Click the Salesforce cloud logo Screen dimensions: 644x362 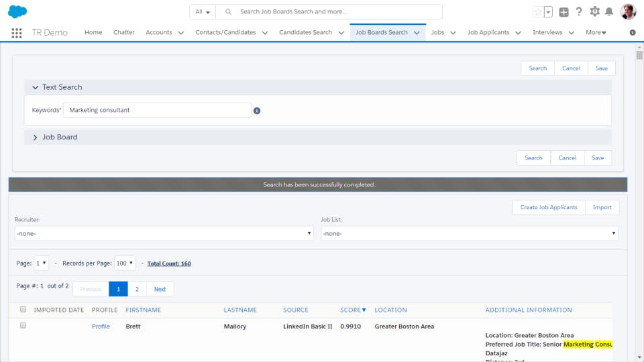17,11
